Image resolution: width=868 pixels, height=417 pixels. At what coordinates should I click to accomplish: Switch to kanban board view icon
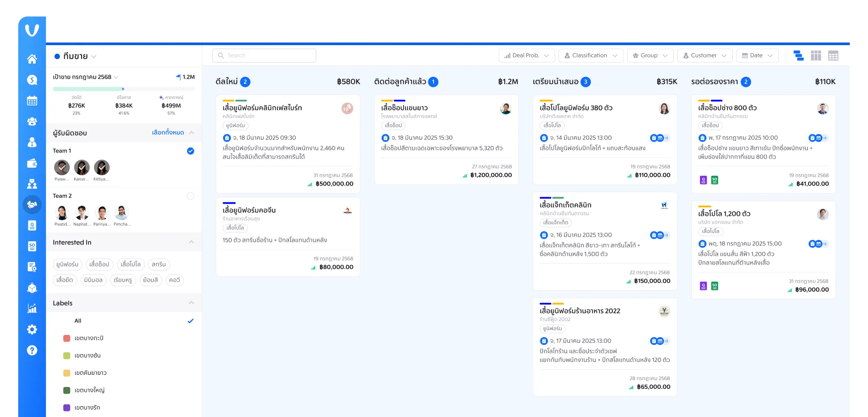click(799, 56)
